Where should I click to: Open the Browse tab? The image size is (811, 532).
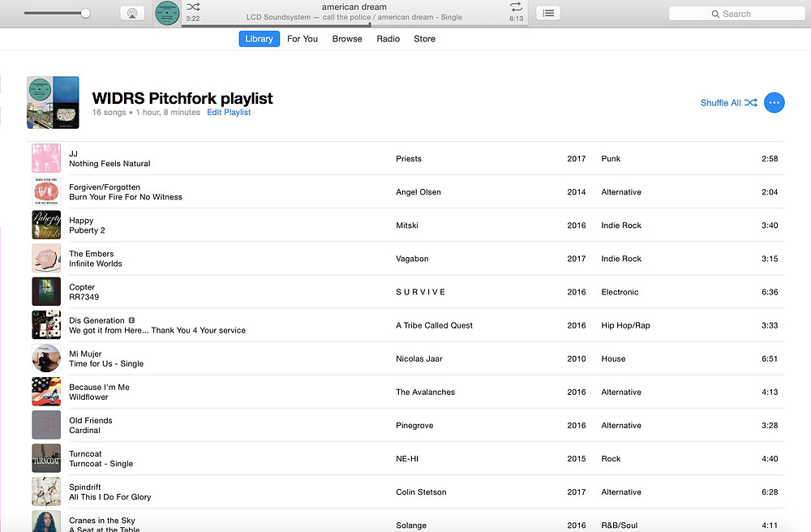pyautogui.click(x=347, y=39)
